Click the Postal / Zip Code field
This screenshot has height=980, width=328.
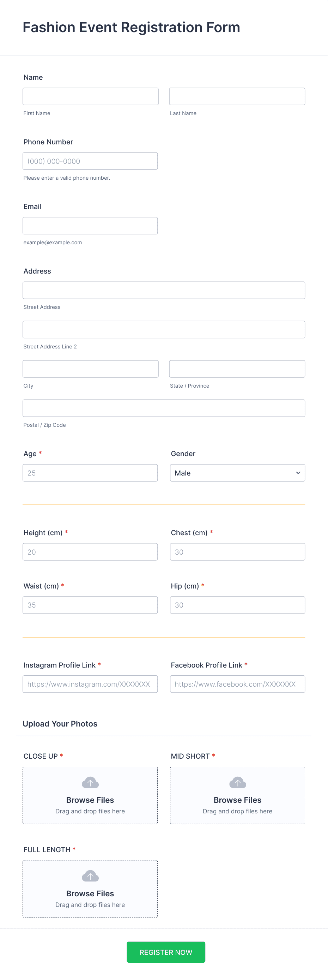click(164, 408)
